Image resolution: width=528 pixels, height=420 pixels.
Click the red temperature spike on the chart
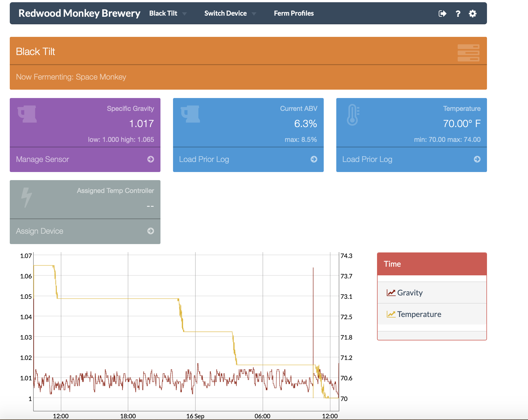pyautogui.click(x=313, y=307)
